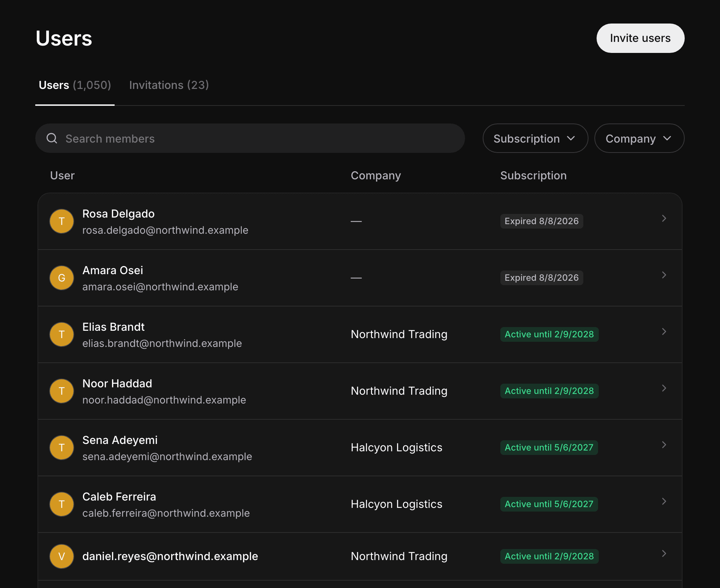The width and height of the screenshot is (720, 588).
Task: Focus the Search members field
Action: [x=250, y=139]
